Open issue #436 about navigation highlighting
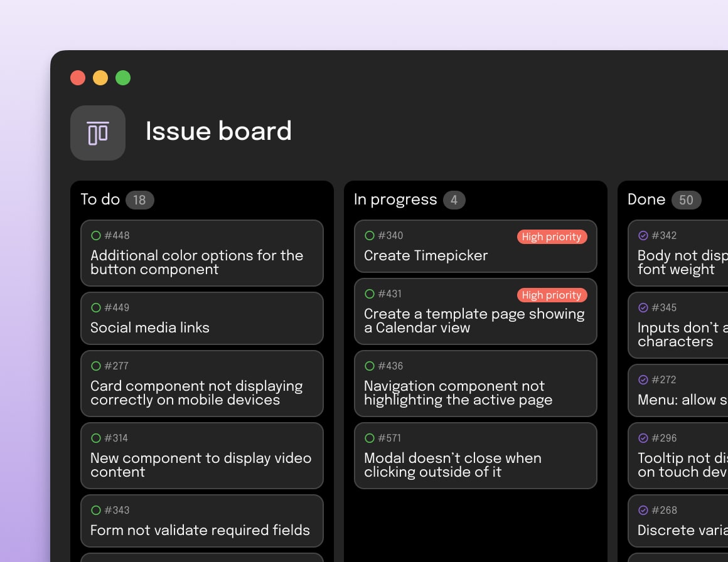The width and height of the screenshot is (728, 562). point(475,383)
